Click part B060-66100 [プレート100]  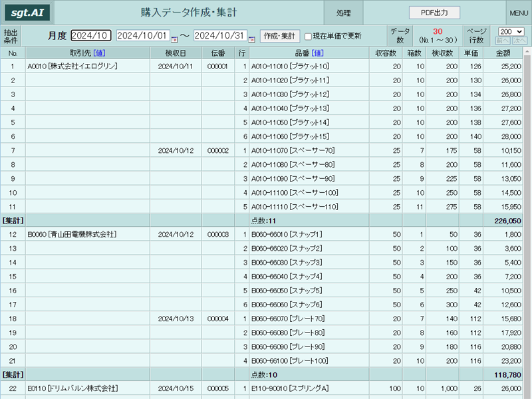[x=289, y=361]
